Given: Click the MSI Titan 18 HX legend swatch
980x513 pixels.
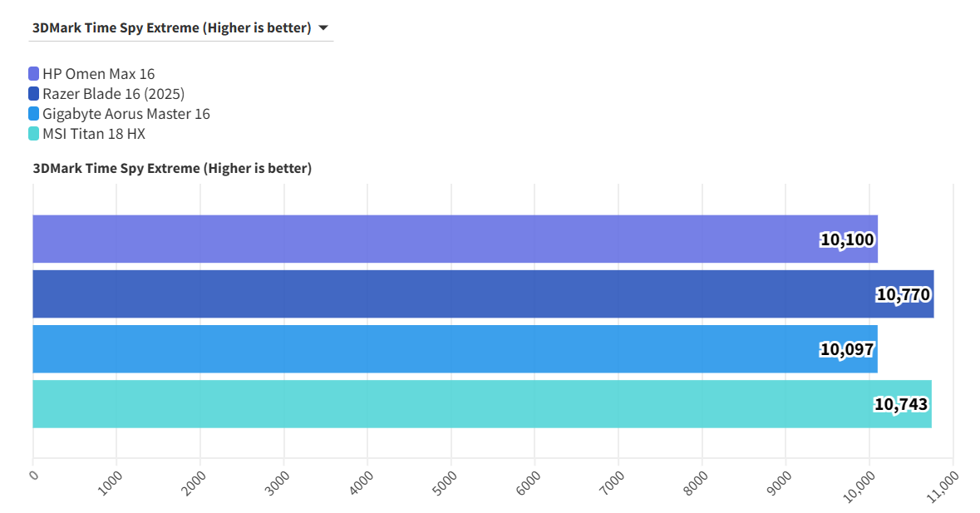Looking at the screenshot, I should (34, 134).
